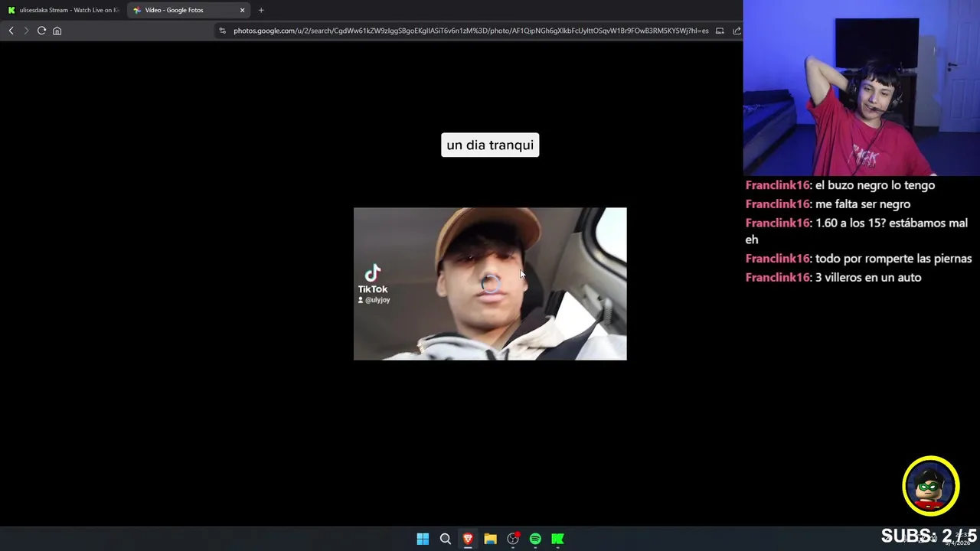Go back in browser history

[x=11, y=31]
